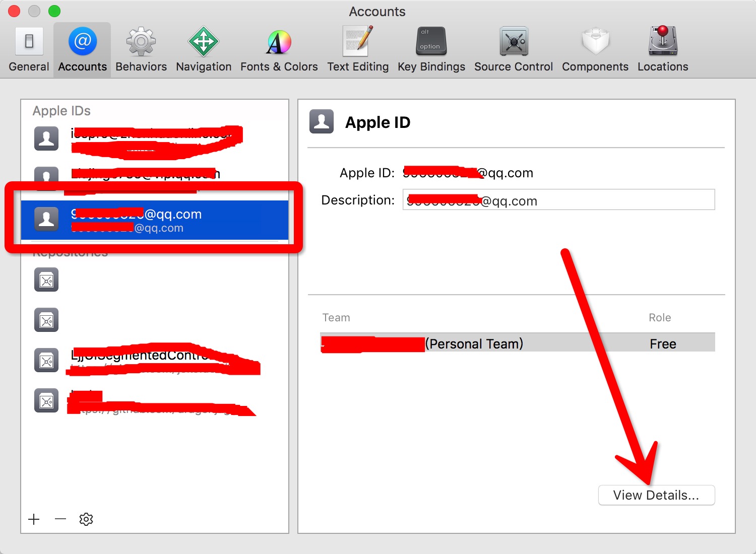Click the Role column header
756x554 pixels.
click(660, 318)
